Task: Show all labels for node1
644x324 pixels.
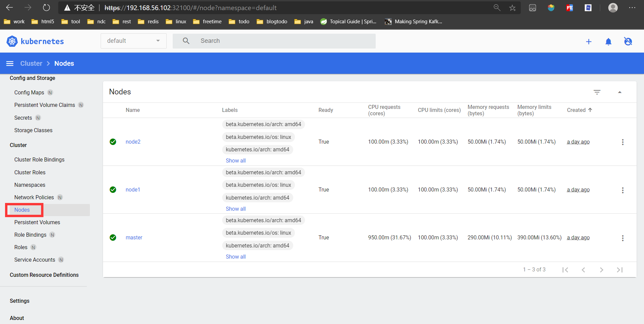Action: pos(236,209)
